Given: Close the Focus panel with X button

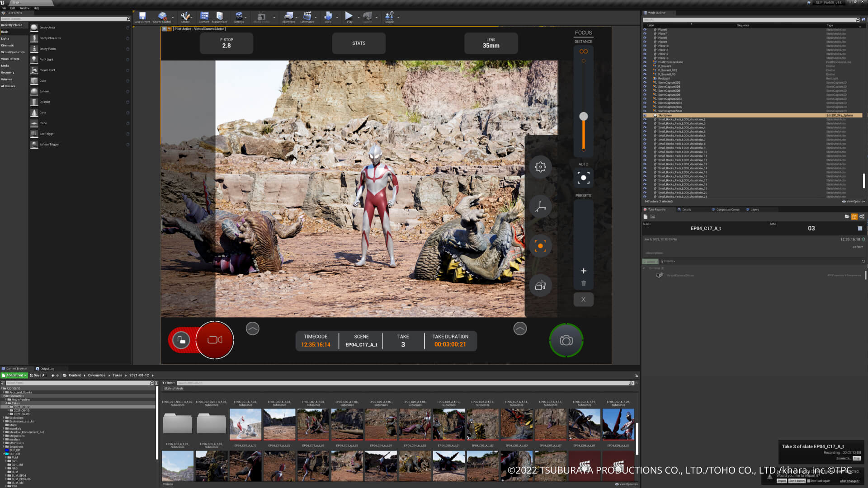Looking at the screenshot, I should click(584, 299).
